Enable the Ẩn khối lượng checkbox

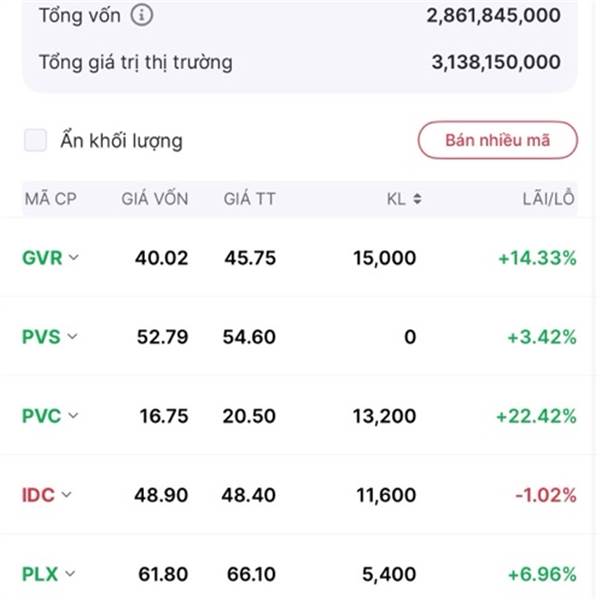pos(36,141)
